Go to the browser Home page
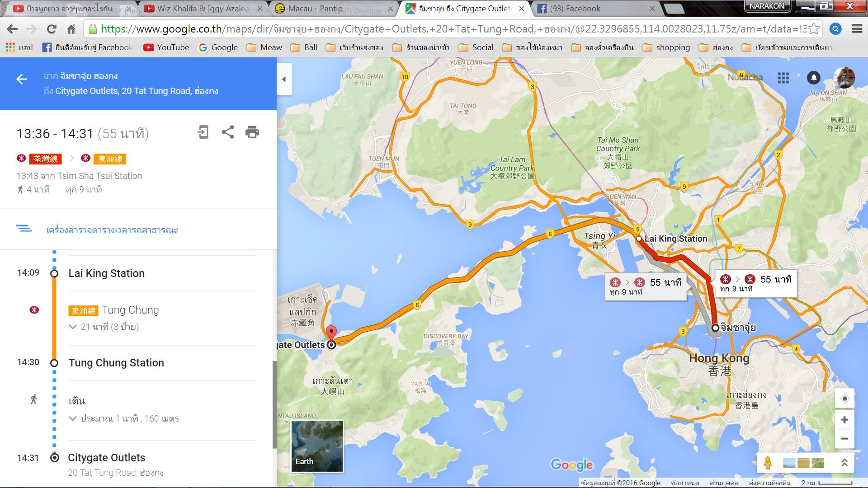The image size is (868, 488). coord(71,29)
